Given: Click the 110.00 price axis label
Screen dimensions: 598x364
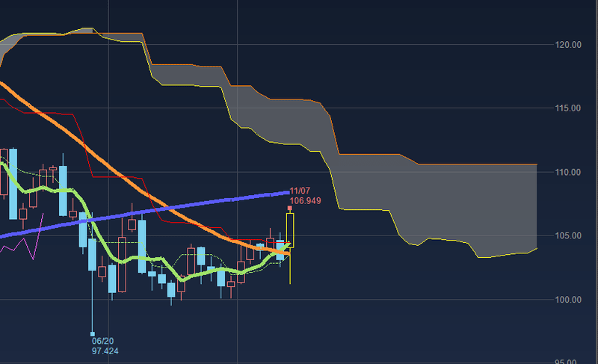Looking at the screenshot, I should 568,172.
